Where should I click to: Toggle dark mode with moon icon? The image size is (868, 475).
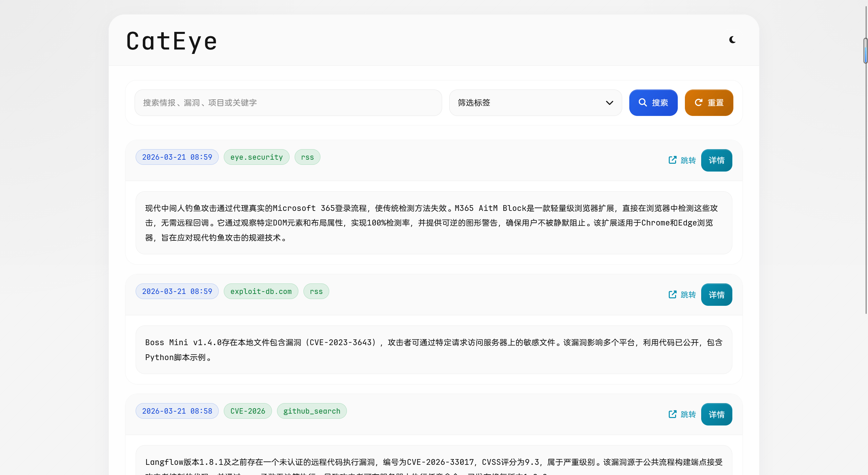732,40
